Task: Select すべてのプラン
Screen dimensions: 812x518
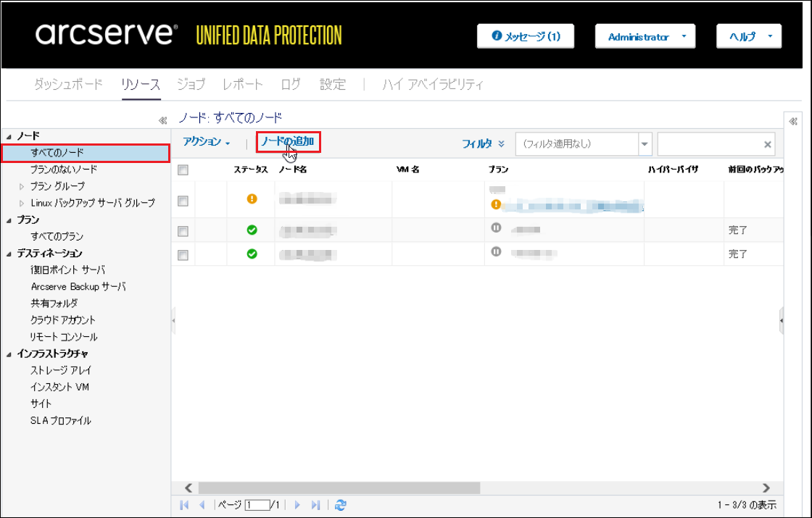Action: pyautogui.click(x=57, y=236)
